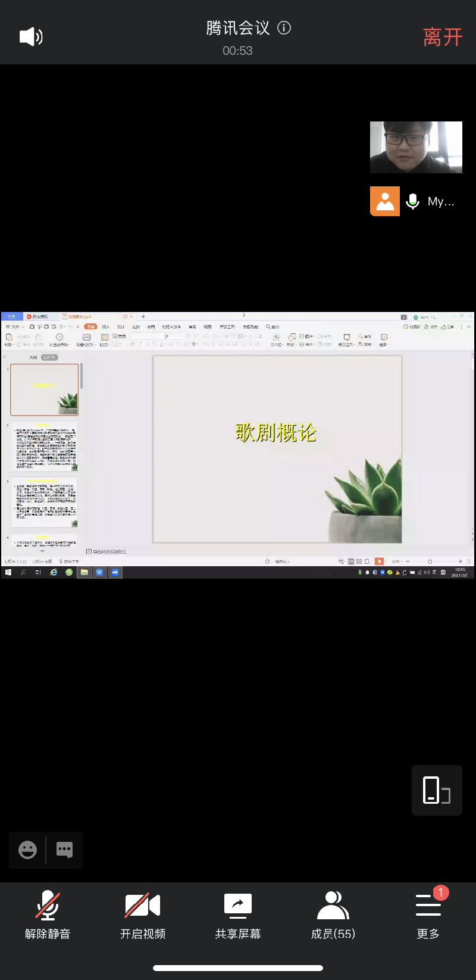Switch to the 插入 ribbon tab
Screen dimensions: 476x980
click(106, 327)
